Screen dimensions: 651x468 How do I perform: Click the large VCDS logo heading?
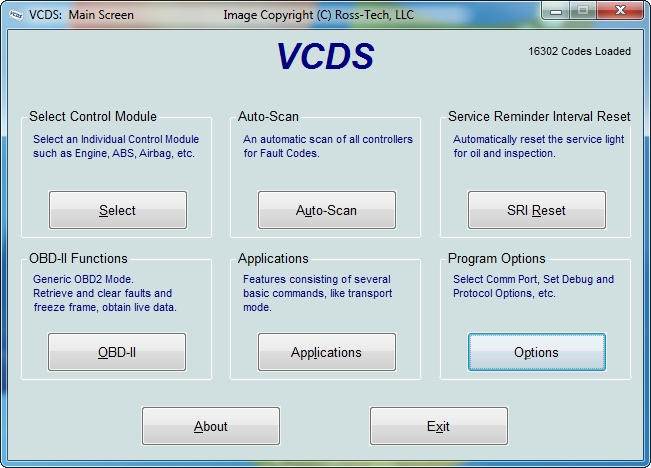click(x=326, y=56)
